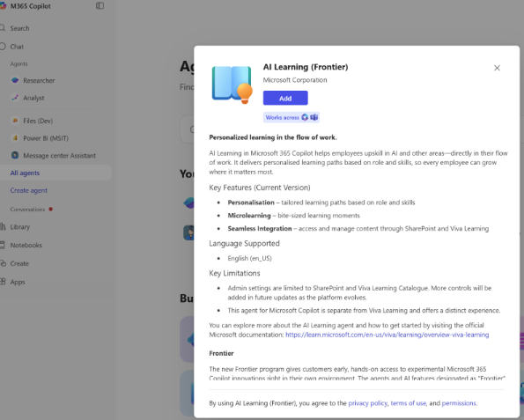Viewport: 524px width, 420px height.
Task: Click the AI Learning book and lightbulb logo
Action: tap(232, 85)
